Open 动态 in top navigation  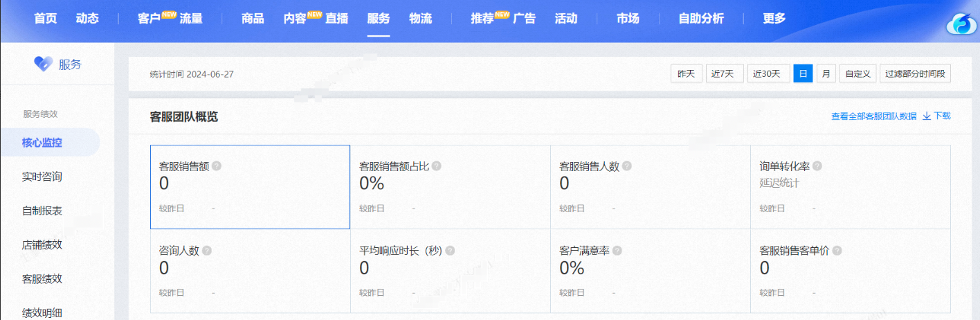(x=87, y=19)
